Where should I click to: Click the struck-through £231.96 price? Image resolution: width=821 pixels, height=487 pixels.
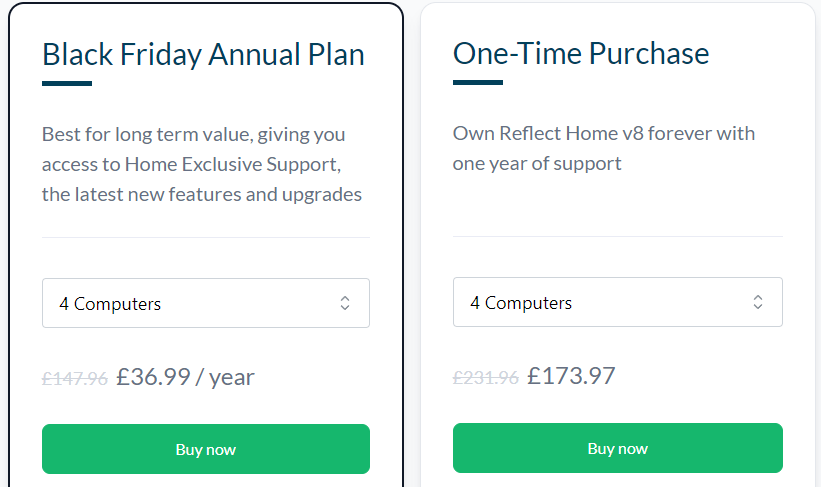point(486,378)
